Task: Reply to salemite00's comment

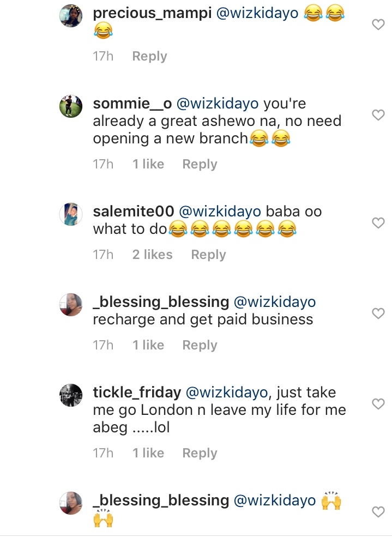Action: pos(208,255)
